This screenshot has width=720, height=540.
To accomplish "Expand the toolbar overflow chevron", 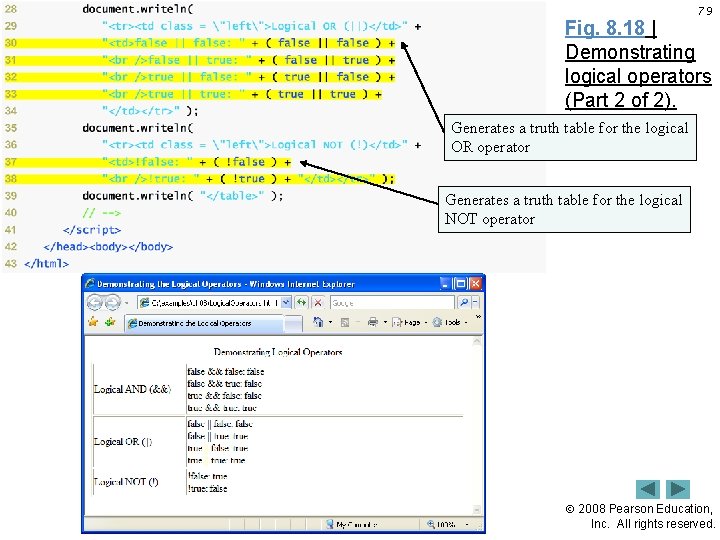I will coord(478,316).
